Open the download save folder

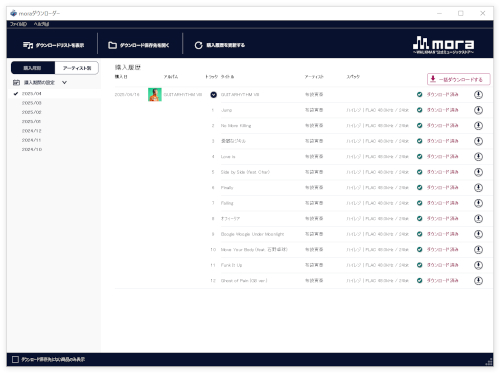pos(139,45)
